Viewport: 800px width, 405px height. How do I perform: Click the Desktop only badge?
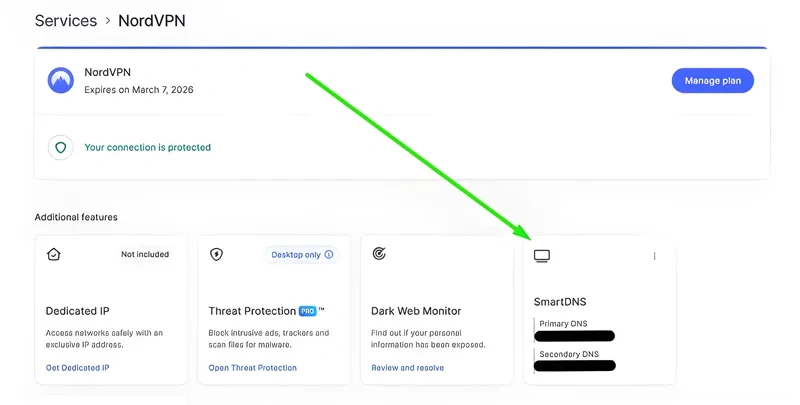(x=302, y=255)
